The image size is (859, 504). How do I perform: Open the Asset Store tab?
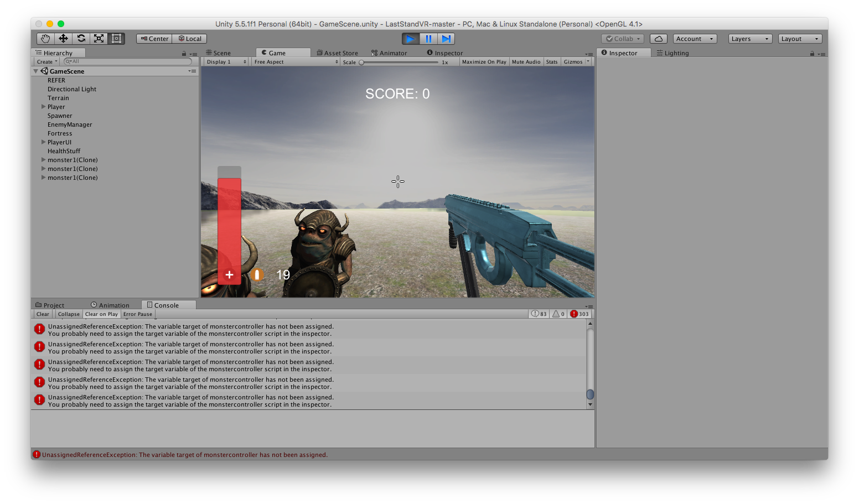pos(338,53)
